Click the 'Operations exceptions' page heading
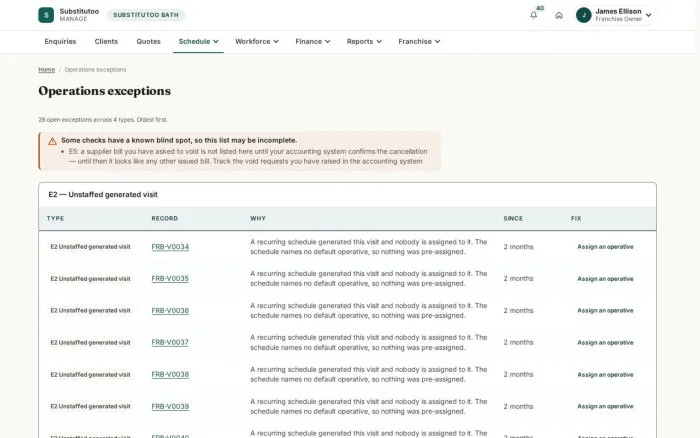700x438 pixels. [x=104, y=91]
